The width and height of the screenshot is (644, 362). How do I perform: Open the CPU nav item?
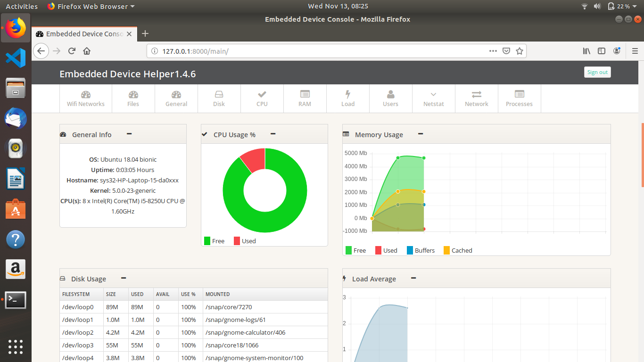262,99
